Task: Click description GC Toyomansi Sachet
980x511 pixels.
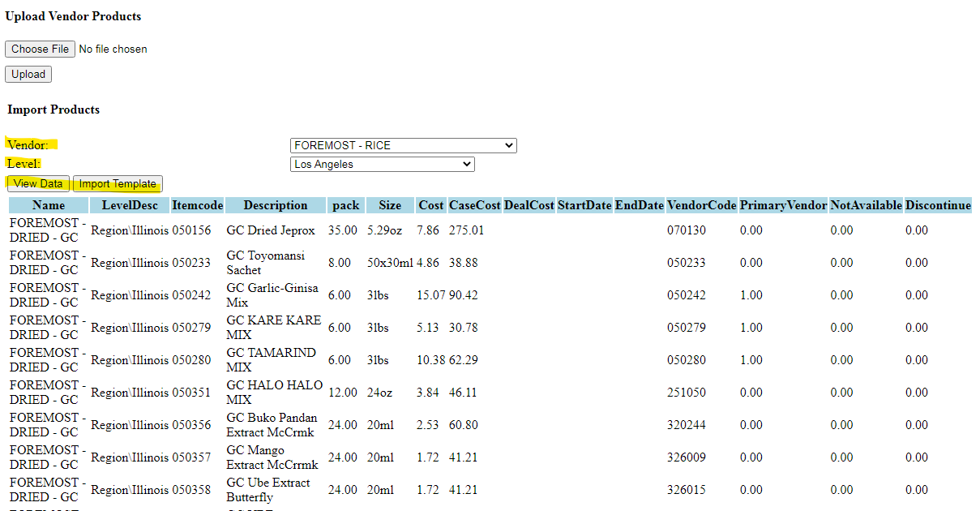Action: click(266, 263)
